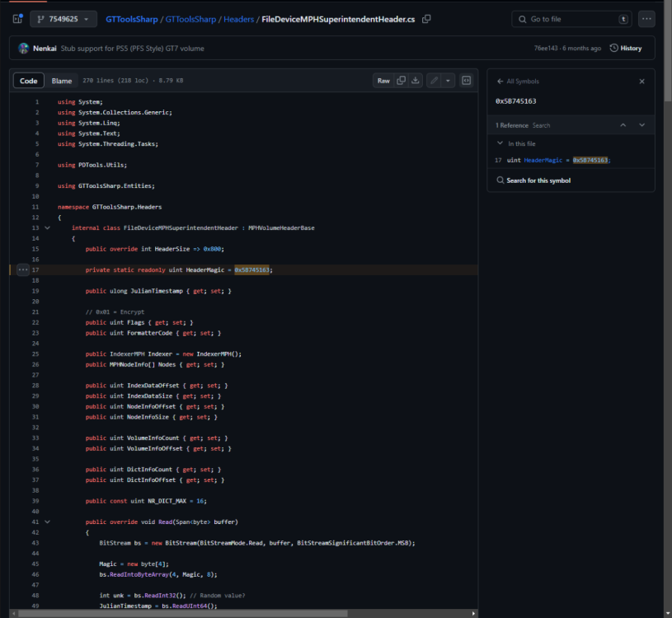View the file commit History
The height and width of the screenshot is (618, 672).
click(x=626, y=48)
